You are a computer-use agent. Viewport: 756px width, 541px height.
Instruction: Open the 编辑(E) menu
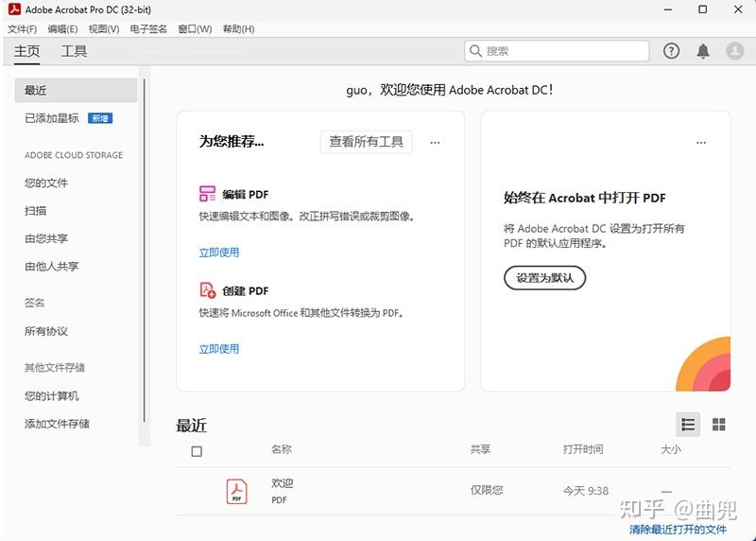[62, 29]
